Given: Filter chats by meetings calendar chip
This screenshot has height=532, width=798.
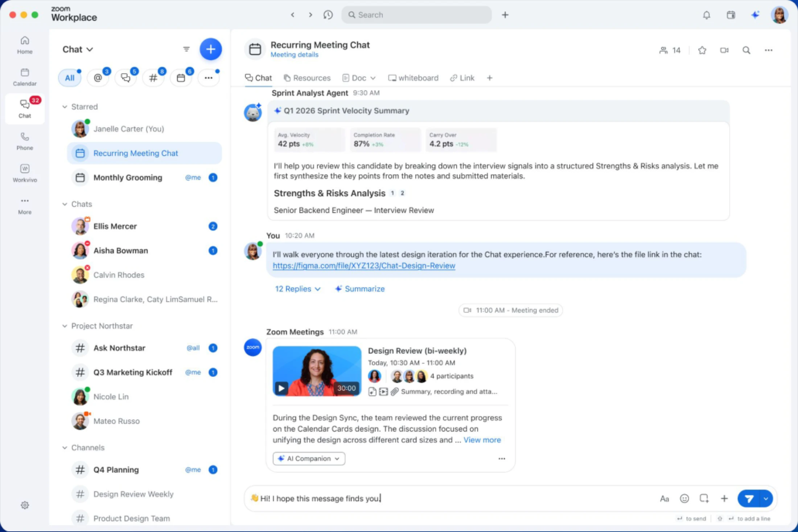Looking at the screenshot, I should click(181, 78).
